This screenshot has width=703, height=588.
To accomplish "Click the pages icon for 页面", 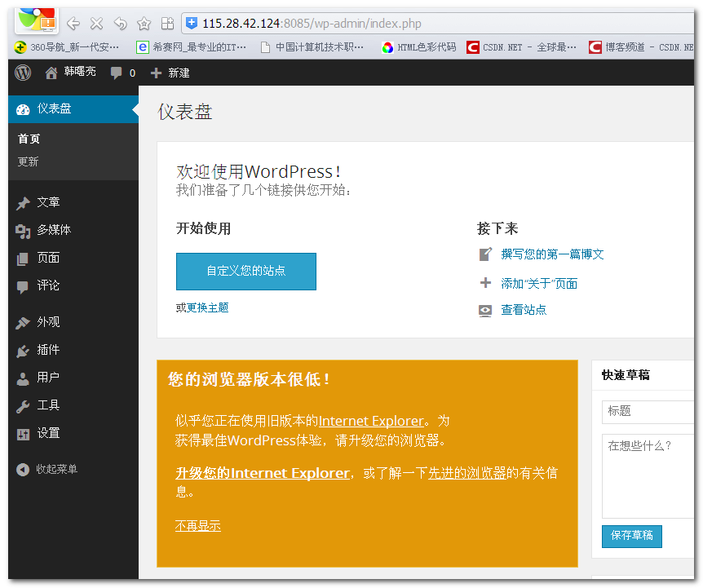I will pyautogui.click(x=22, y=259).
